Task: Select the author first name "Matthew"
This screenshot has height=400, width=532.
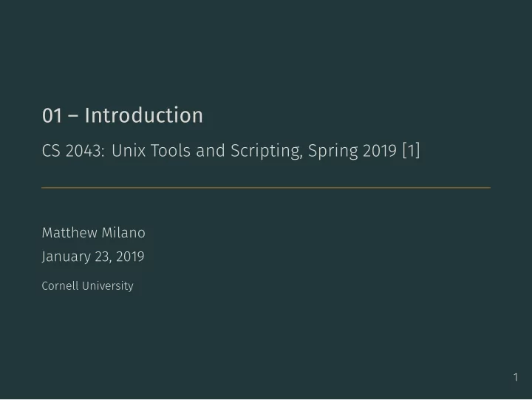Action: (x=69, y=233)
